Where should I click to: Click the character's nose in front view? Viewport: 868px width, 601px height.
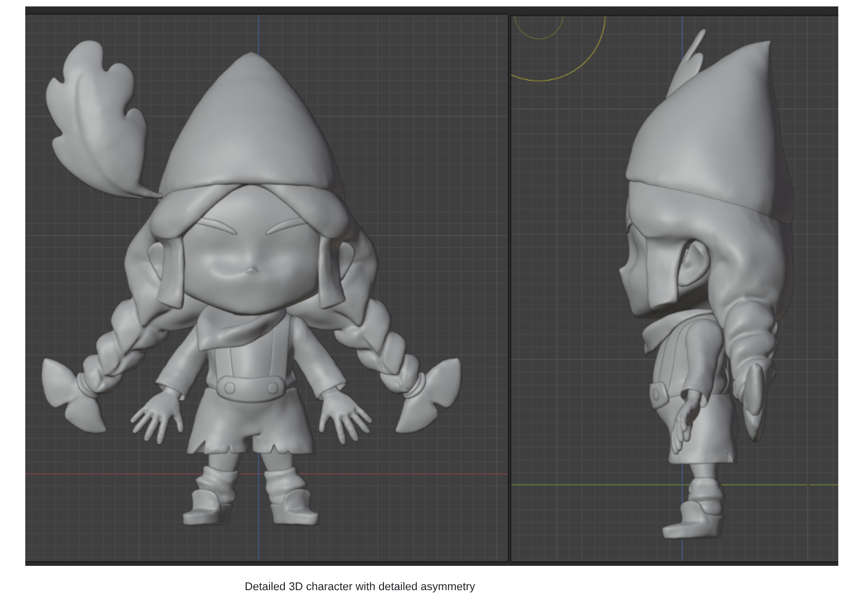[x=252, y=270]
